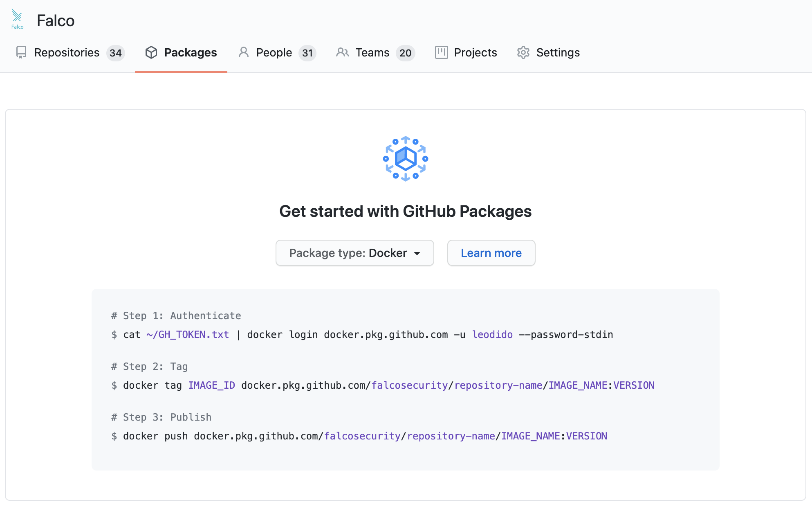Image resolution: width=812 pixels, height=509 pixels.
Task: Open Settings via the gear icon
Action: pos(523,52)
